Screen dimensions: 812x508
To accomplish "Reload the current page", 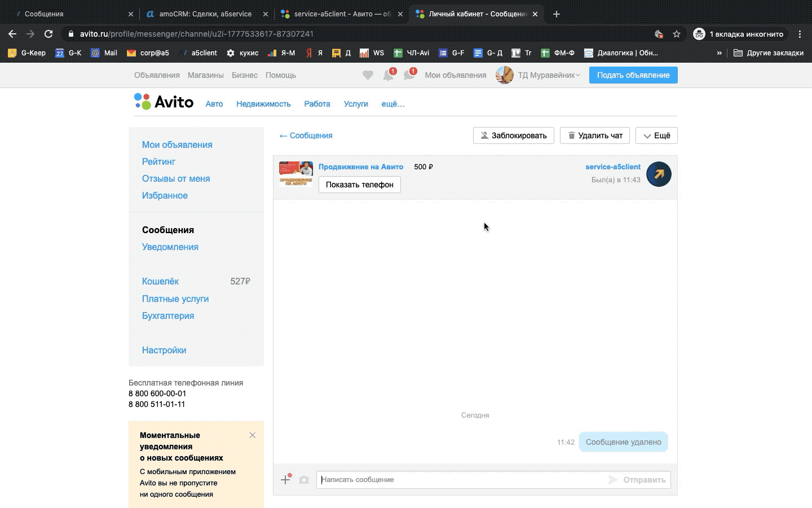I will coord(48,34).
